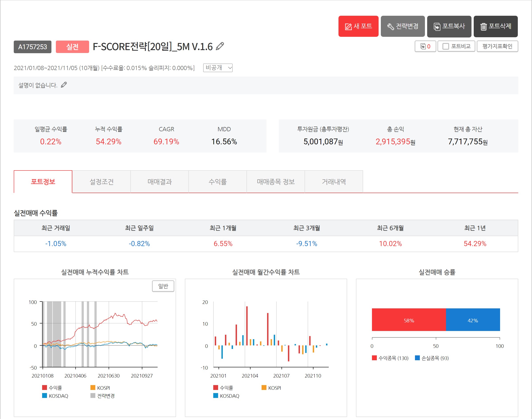Open 전략변경 strategy change
Screen dimensions: 532x419
click(x=403, y=26)
